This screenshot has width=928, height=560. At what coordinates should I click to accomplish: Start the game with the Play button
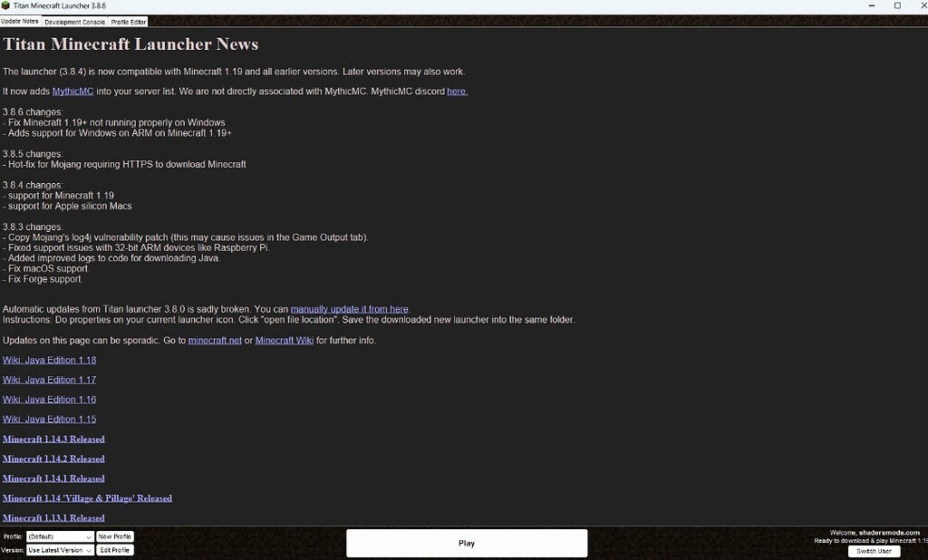pyautogui.click(x=467, y=543)
